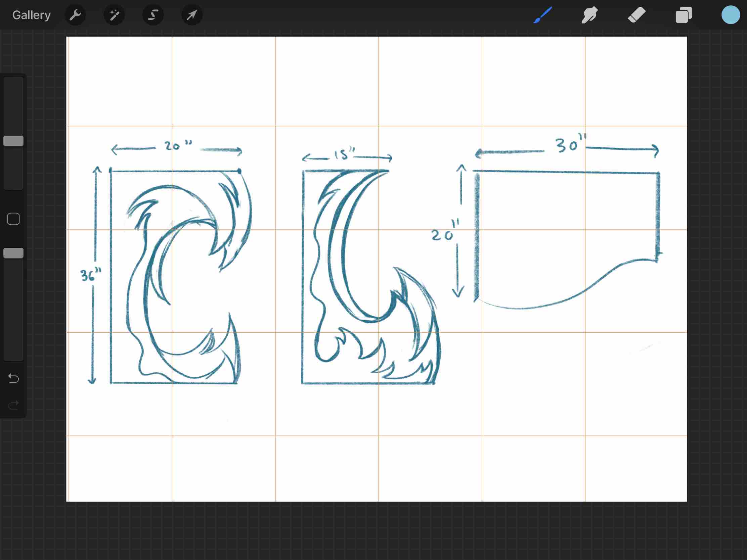Screen dimensions: 747x560
Task: Select the Smudge tool
Action: coord(589,15)
